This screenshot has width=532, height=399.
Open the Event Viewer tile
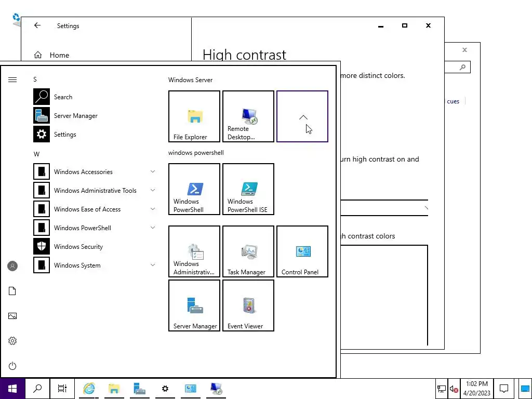click(248, 305)
